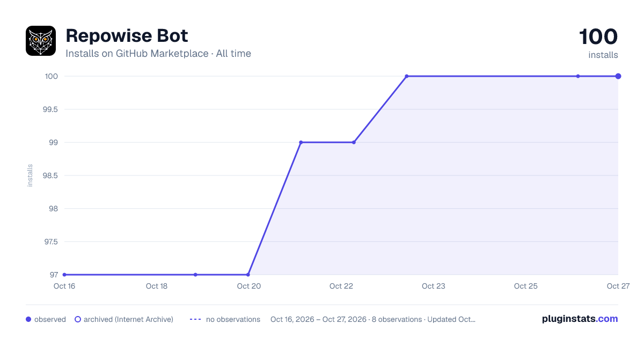The height and width of the screenshot is (338, 644).
Task: Click the 'installs' label under the 100 total
Action: pos(603,55)
